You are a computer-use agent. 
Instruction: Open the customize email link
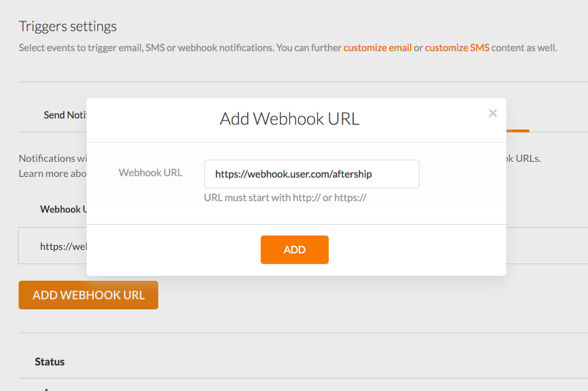tap(377, 48)
